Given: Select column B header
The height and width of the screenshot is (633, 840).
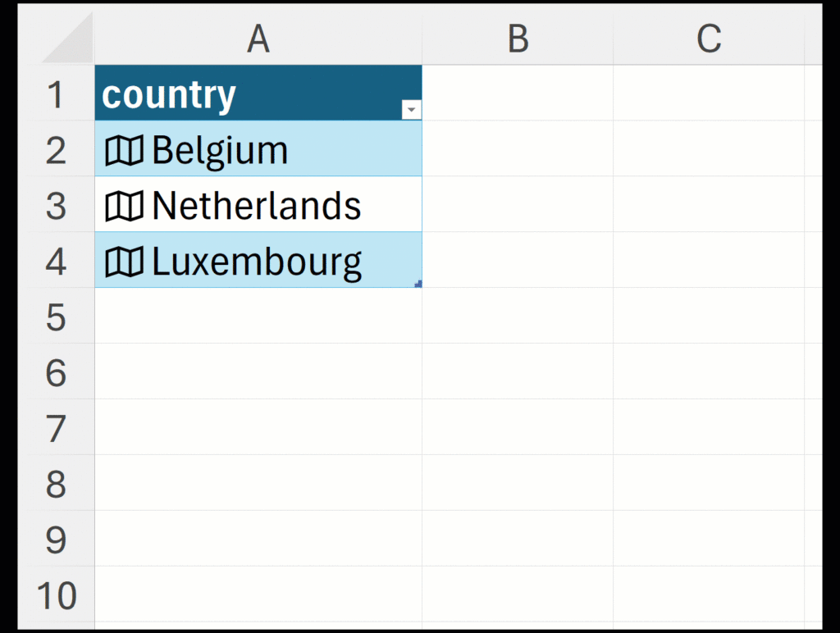Looking at the screenshot, I should coord(518,39).
